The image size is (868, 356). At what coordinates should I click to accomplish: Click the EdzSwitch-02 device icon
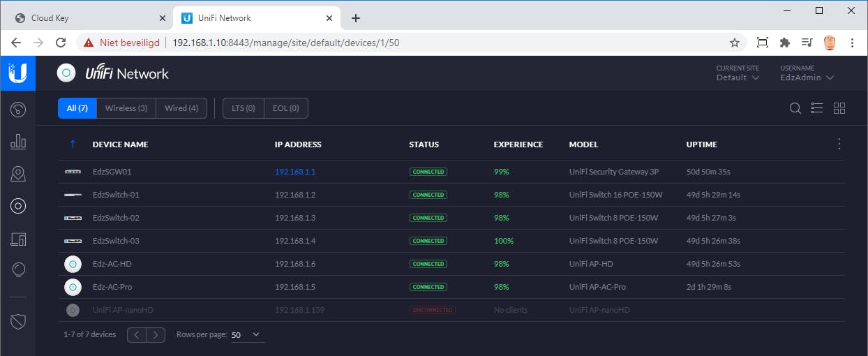73,218
